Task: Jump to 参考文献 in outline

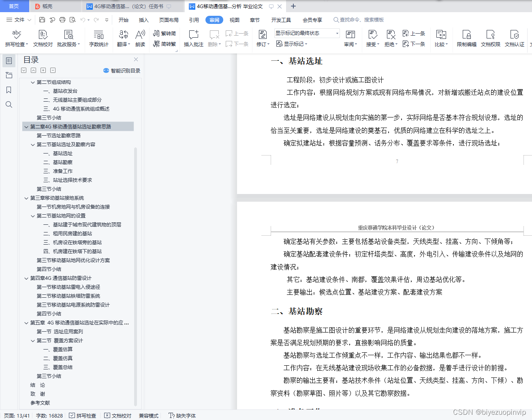Action: [40, 403]
